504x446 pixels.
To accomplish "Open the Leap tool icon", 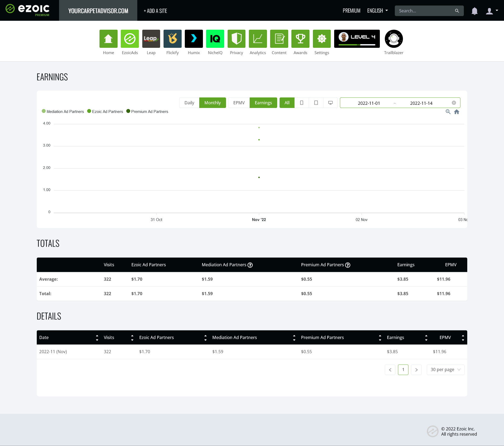I will [151, 39].
